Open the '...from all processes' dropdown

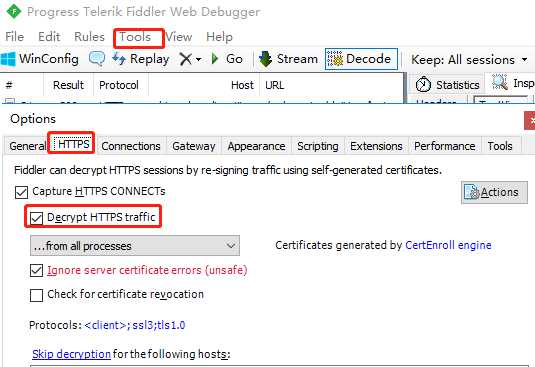(135, 246)
